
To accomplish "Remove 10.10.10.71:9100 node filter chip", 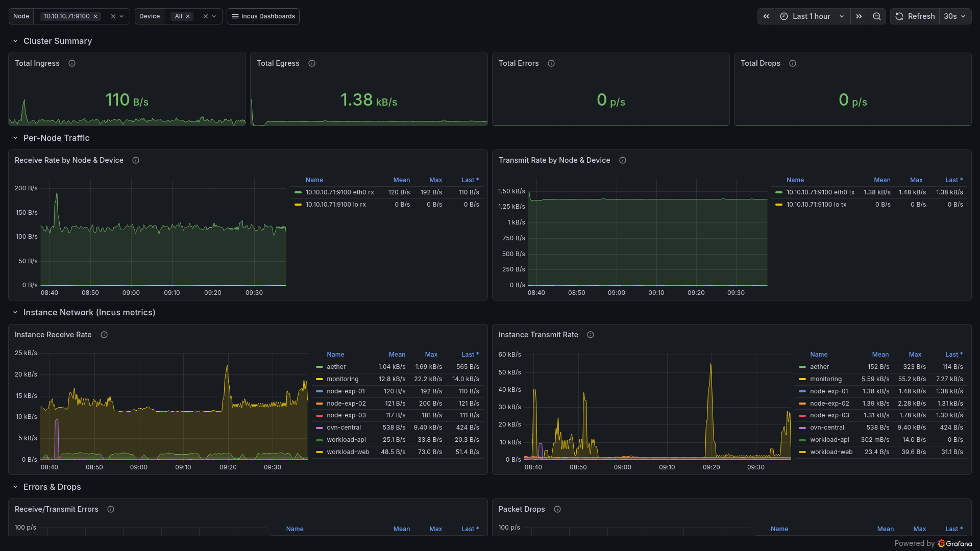I will point(95,16).
